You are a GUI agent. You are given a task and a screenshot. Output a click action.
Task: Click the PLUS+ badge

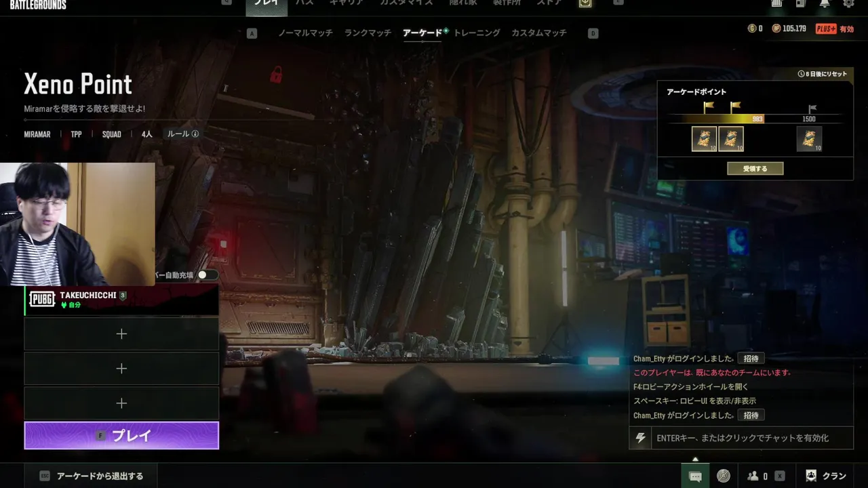tap(825, 28)
